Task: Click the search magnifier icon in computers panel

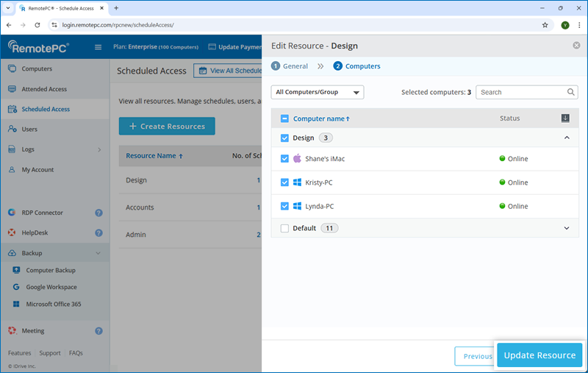Action: pos(571,93)
